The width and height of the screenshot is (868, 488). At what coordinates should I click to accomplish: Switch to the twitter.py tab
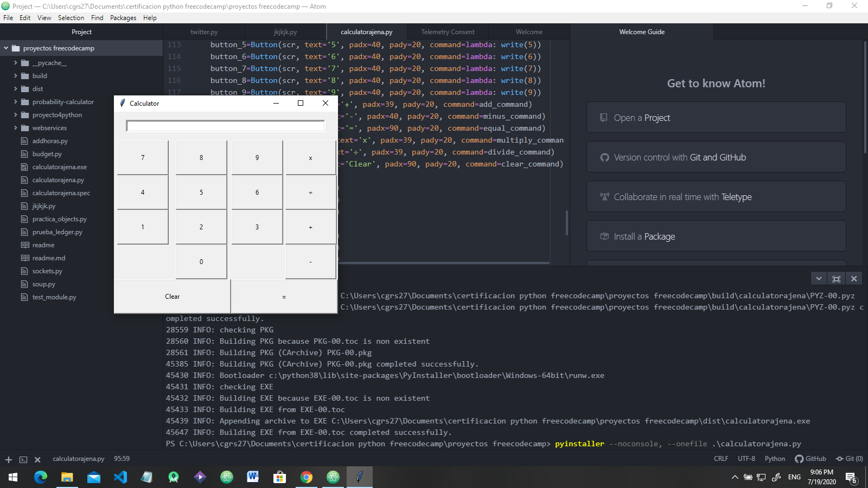204,32
